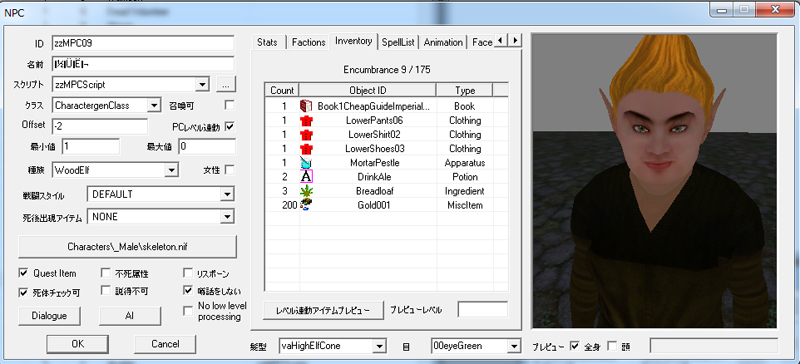Open the SpellList tab
The height and width of the screenshot is (364, 800).
pos(398,42)
